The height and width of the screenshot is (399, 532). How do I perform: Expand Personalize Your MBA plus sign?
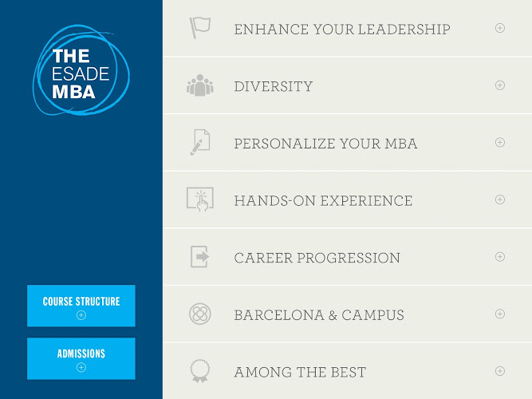500,143
